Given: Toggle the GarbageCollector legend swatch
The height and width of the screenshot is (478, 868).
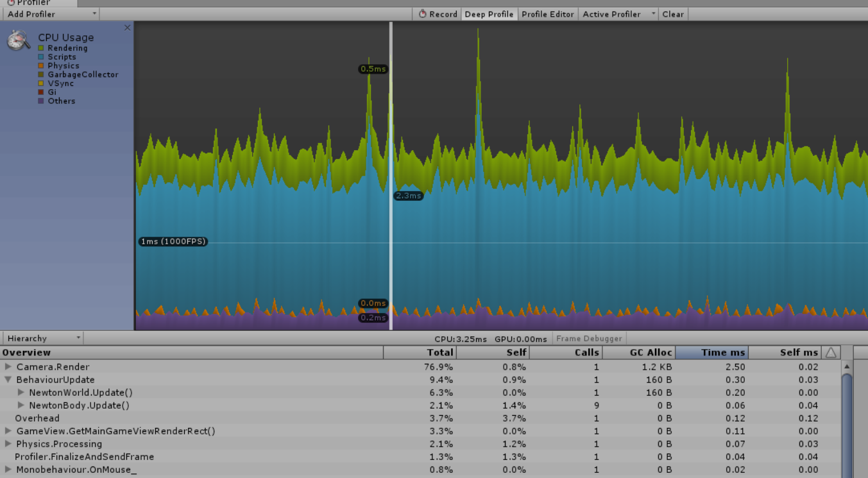Looking at the screenshot, I should click(41, 74).
